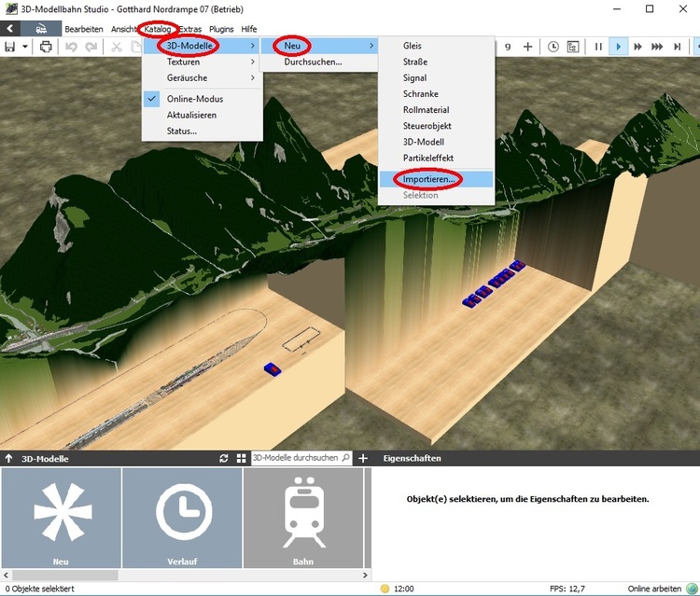Click the 12:00 time in status bar

point(403,589)
